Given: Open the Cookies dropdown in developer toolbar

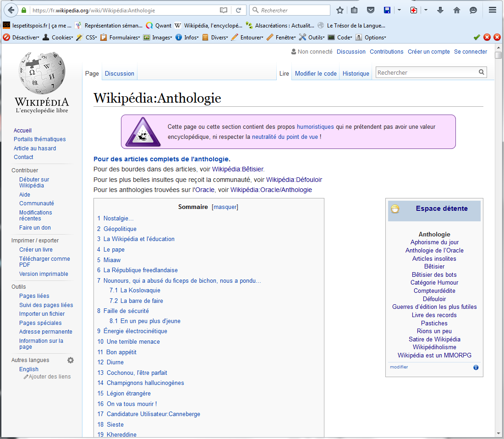Looking at the screenshot, I should 57,38.
